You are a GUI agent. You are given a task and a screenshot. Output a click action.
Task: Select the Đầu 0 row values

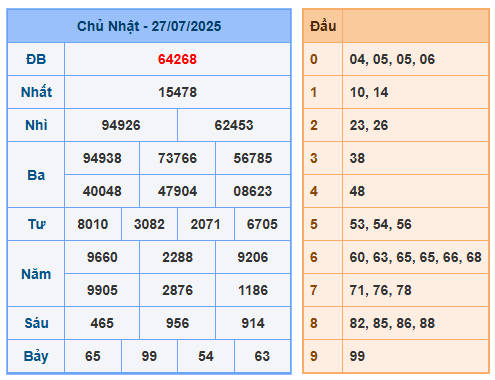pos(392,59)
